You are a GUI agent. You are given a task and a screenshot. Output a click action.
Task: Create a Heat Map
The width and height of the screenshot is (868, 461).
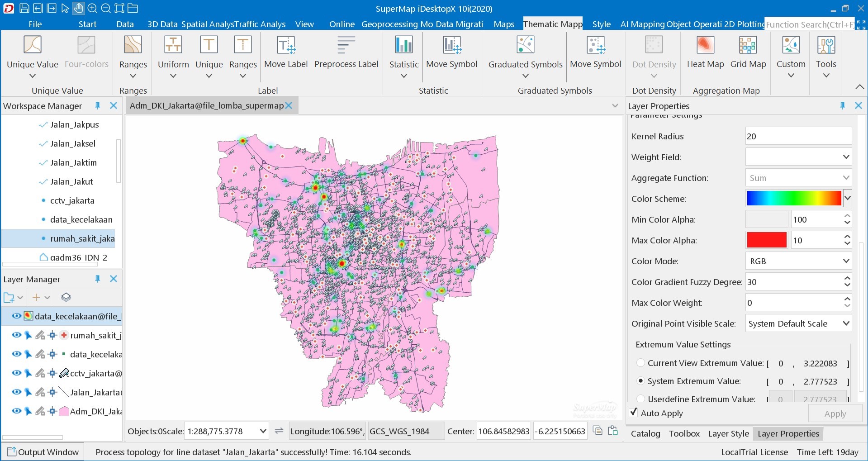click(x=705, y=52)
